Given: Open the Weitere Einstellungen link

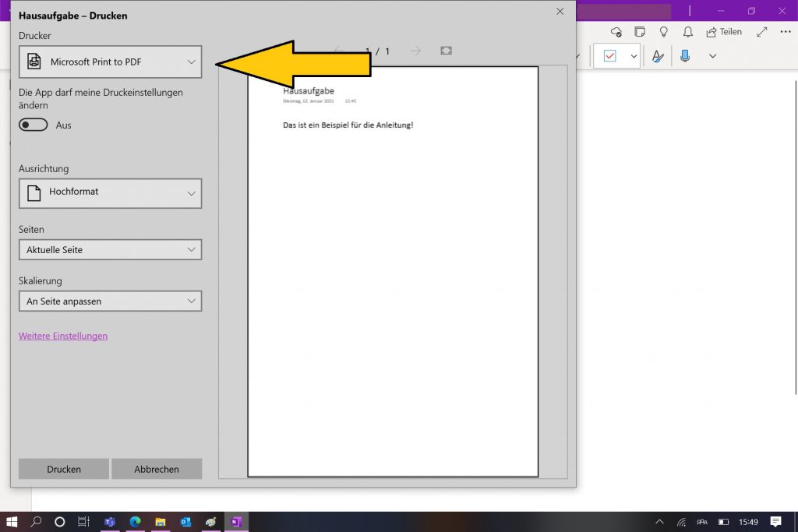Looking at the screenshot, I should (63, 336).
